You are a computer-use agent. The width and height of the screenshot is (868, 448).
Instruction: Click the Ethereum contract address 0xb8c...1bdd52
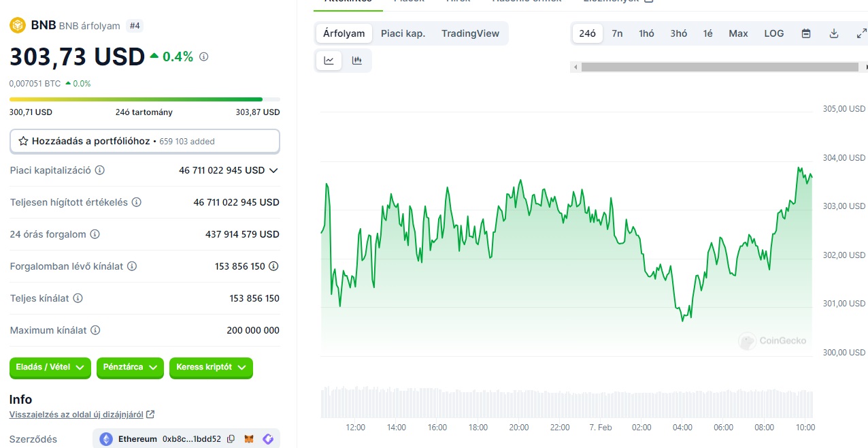coord(192,439)
